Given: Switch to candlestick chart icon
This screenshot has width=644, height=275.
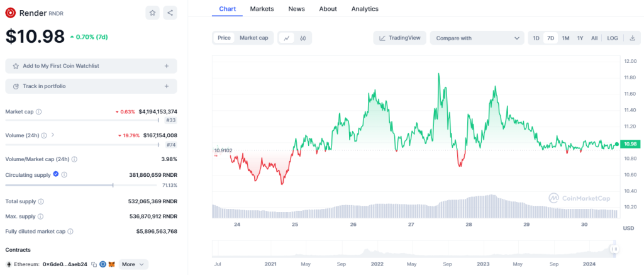Looking at the screenshot, I should 303,38.
